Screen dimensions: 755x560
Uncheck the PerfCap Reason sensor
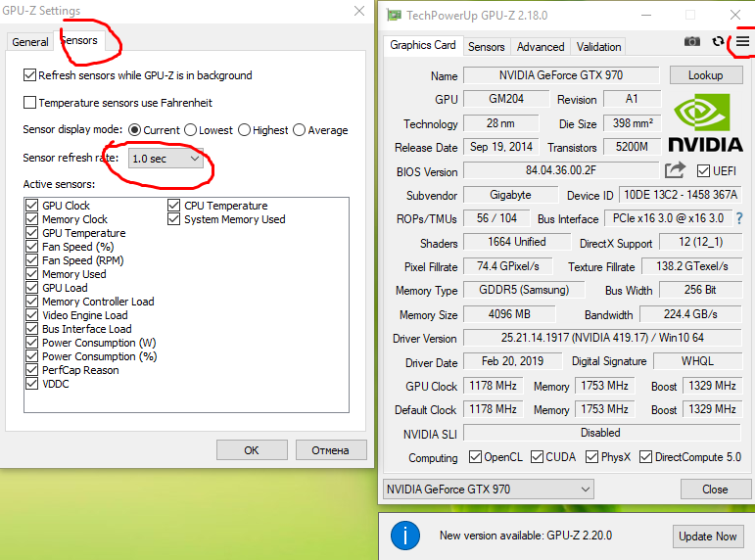coord(31,370)
